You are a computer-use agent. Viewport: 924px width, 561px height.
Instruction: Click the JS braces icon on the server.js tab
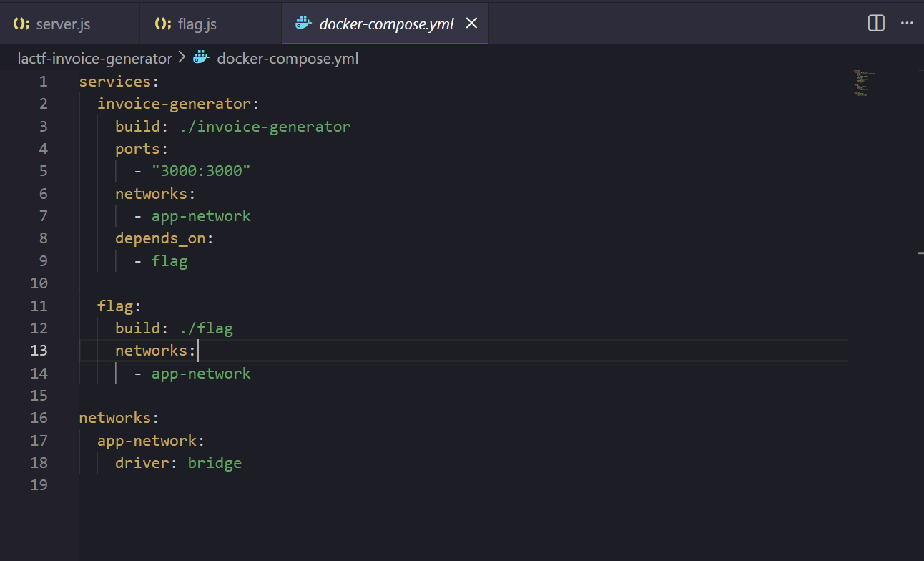21,24
